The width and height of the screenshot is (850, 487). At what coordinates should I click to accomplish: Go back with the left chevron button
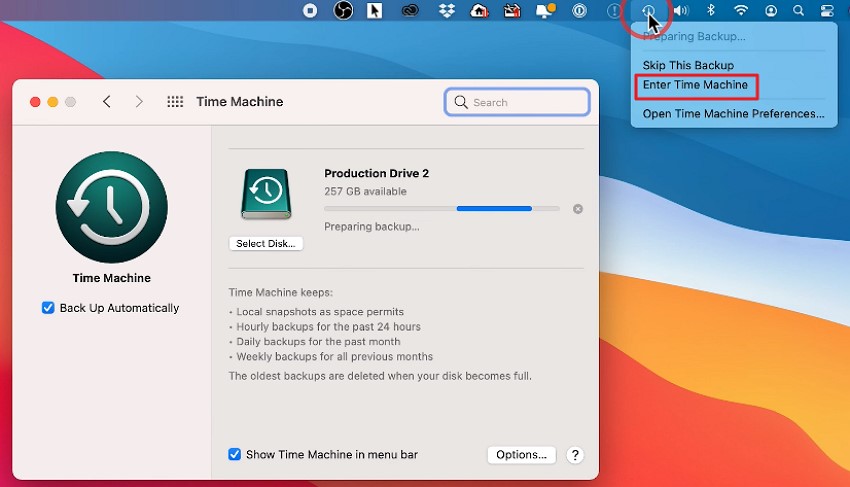pyautogui.click(x=107, y=101)
